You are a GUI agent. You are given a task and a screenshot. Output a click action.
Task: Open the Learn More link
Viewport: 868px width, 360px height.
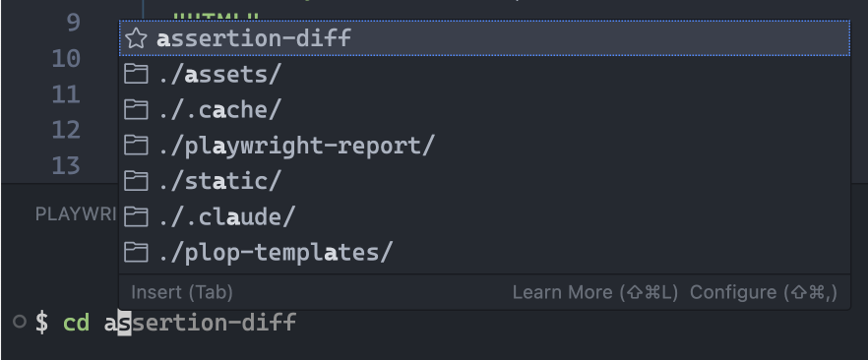click(595, 292)
